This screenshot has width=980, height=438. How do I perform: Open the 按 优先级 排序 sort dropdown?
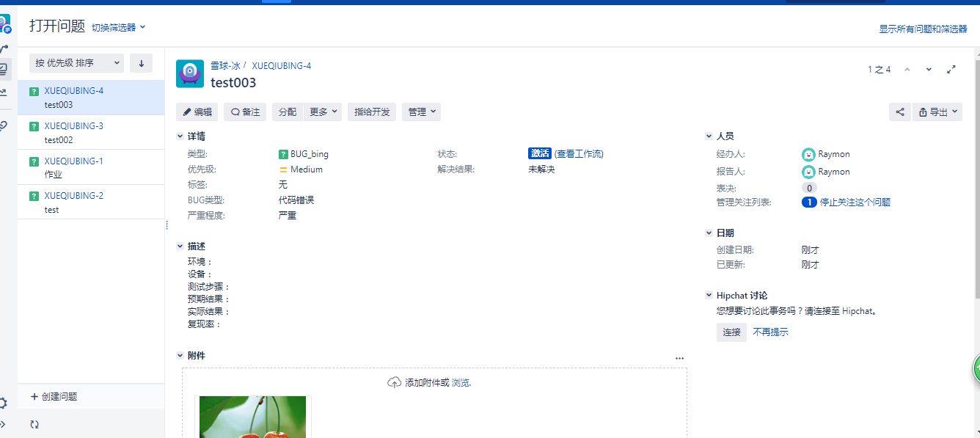coord(77,63)
